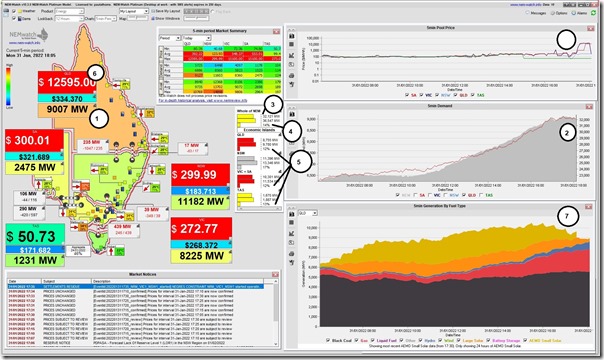The height and width of the screenshot is (360, 604).
Task: Close the Market Notices panel
Action: click(x=275, y=275)
